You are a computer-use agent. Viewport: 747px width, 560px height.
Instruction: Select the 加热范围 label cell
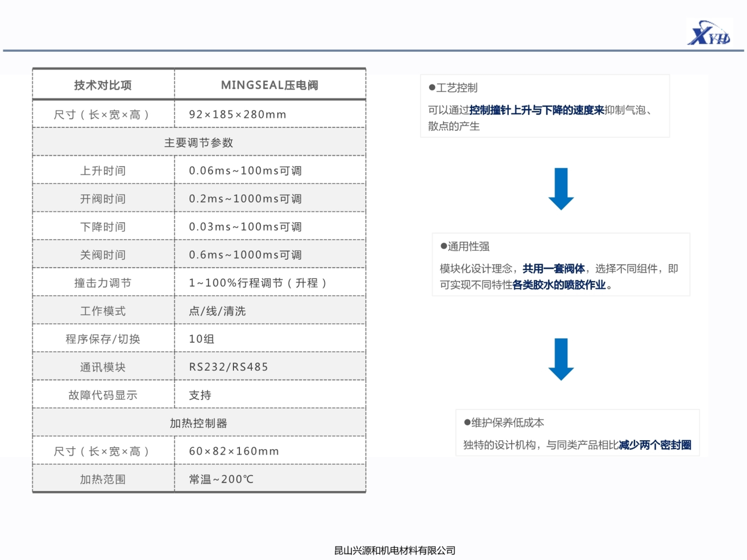pos(103,479)
